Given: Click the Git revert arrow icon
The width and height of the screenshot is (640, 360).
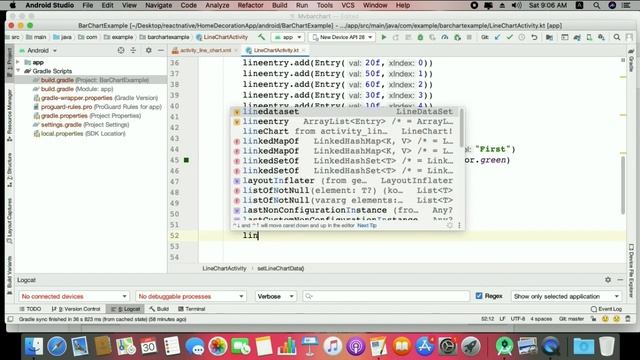Looking at the screenshot, I should coord(534,37).
